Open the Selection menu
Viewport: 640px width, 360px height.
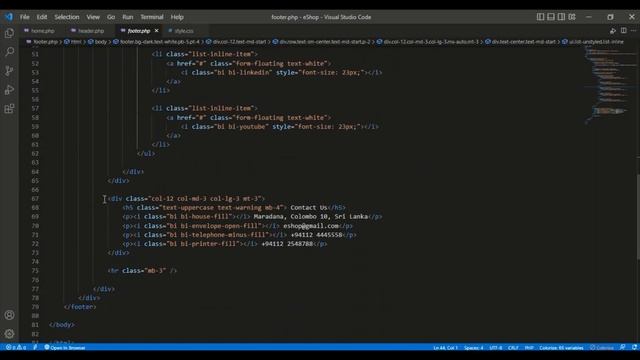[67, 17]
